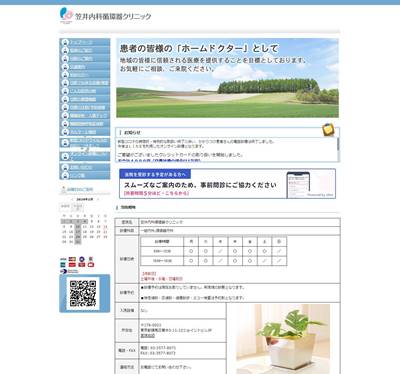400x374 pixels.
Task: Select date 14 in the calendar
Action: [105, 226]
